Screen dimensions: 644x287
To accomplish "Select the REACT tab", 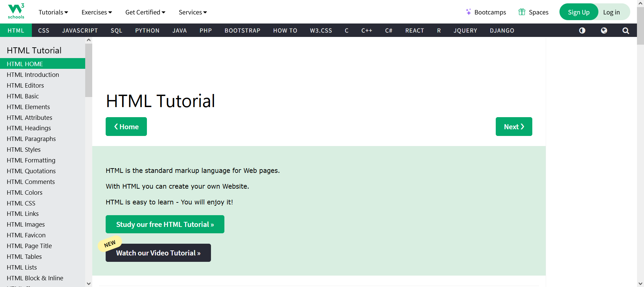I will (x=415, y=30).
